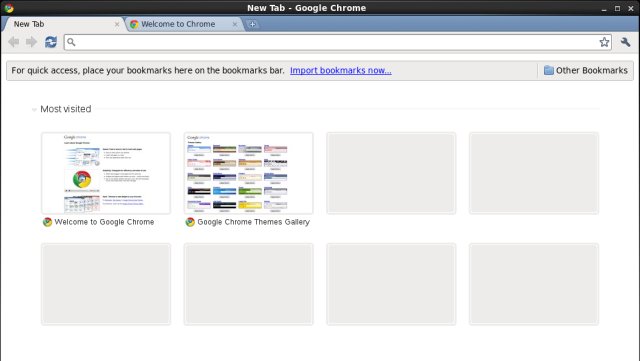The width and height of the screenshot is (640, 361).
Task: Open Other Bookmarks folder
Action: click(x=586, y=70)
